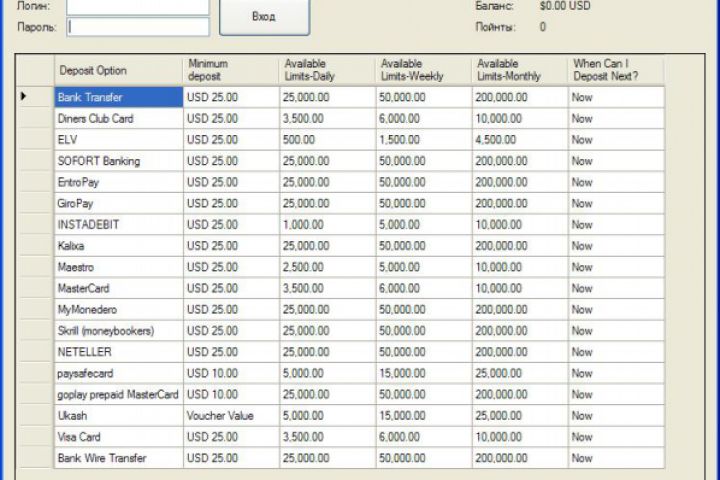The height and width of the screenshot is (480, 720).
Task: Select the NETELLER cell
Action: click(118, 352)
